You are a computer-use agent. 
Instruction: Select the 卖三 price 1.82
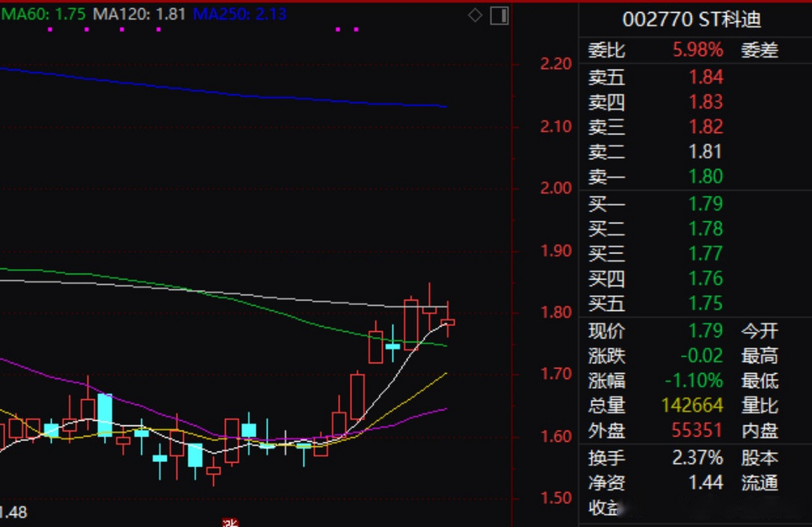click(706, 126)
